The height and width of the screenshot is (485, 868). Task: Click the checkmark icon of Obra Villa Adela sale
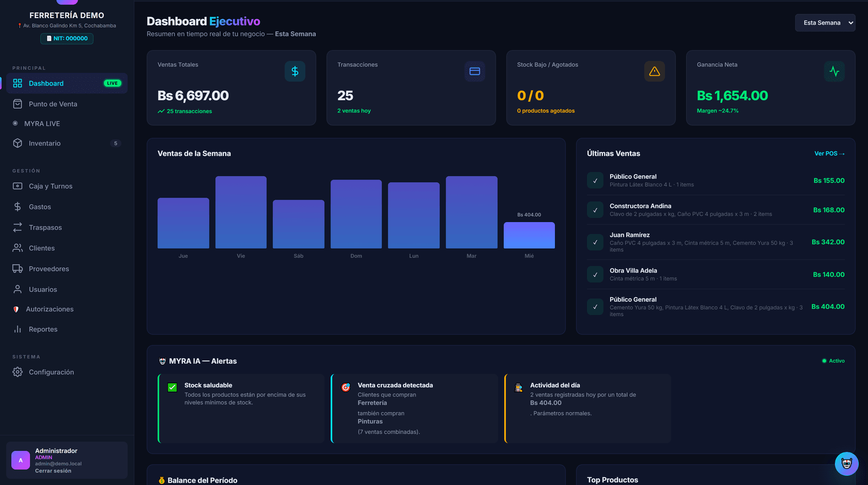tap(595, 274)
